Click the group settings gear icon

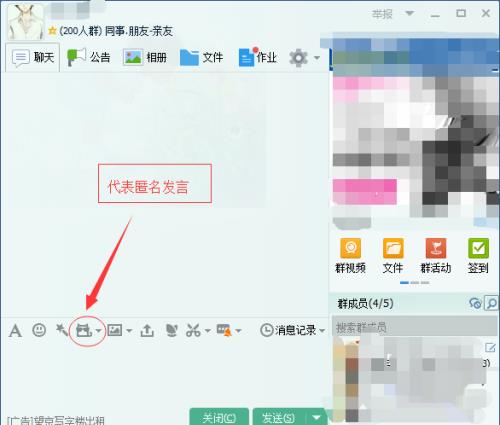298,58
